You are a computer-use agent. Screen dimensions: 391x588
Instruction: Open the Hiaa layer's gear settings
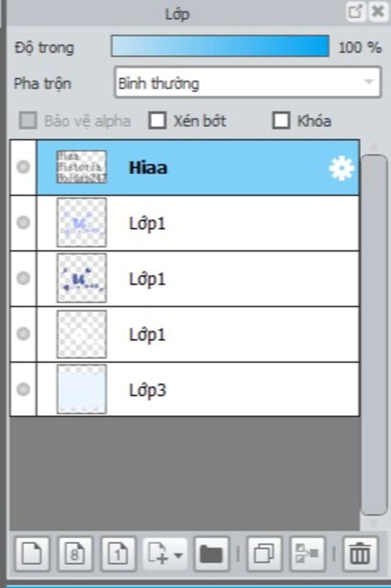pyautogui.click(x=341, y=168)
